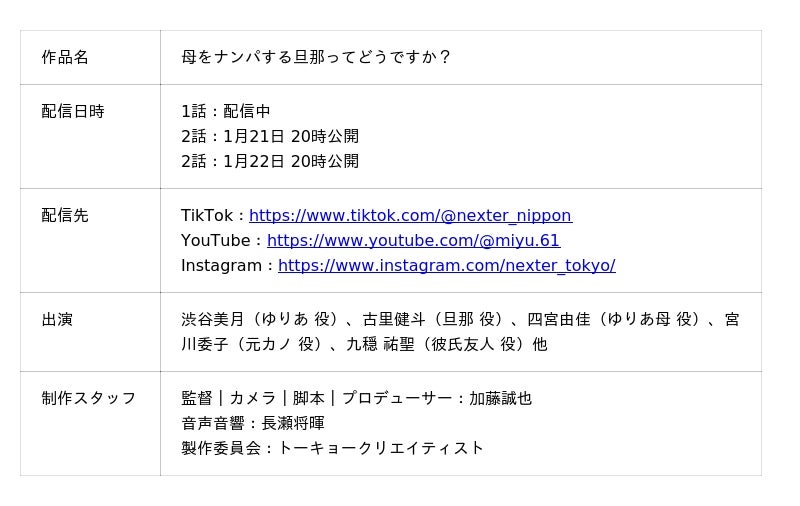Click the 監督 credit line for 加藤誠也

click(x=356, y=398)
